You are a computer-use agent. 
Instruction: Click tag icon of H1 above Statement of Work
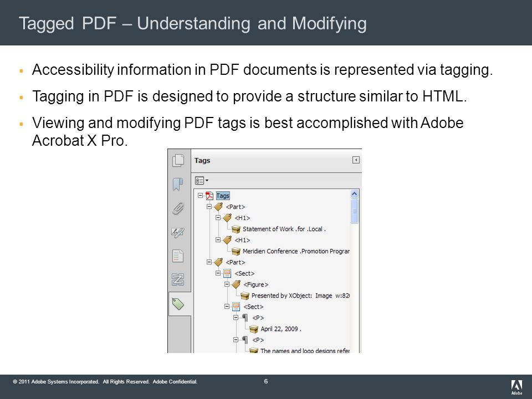tap(227, 218)
